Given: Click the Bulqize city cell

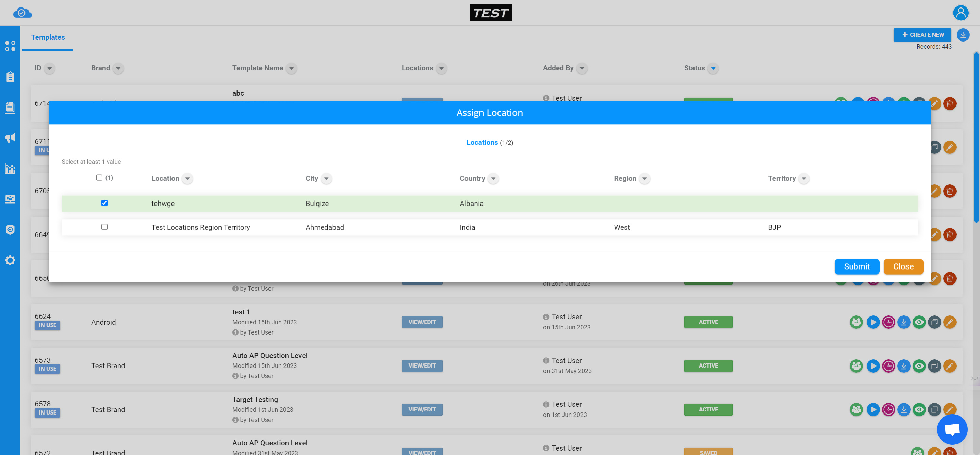Looking at the screenshot, I should 317,204.
